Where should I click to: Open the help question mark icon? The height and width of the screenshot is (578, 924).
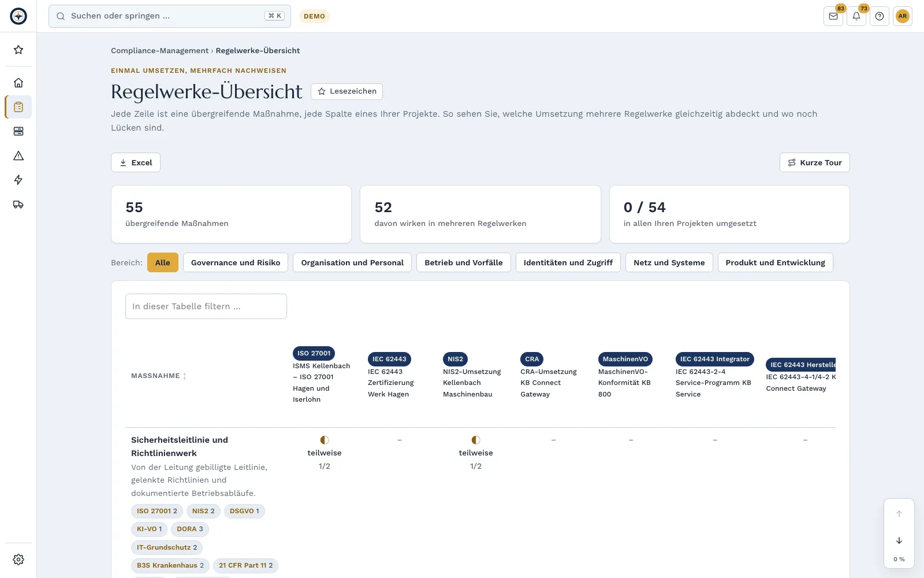(880, 16)
